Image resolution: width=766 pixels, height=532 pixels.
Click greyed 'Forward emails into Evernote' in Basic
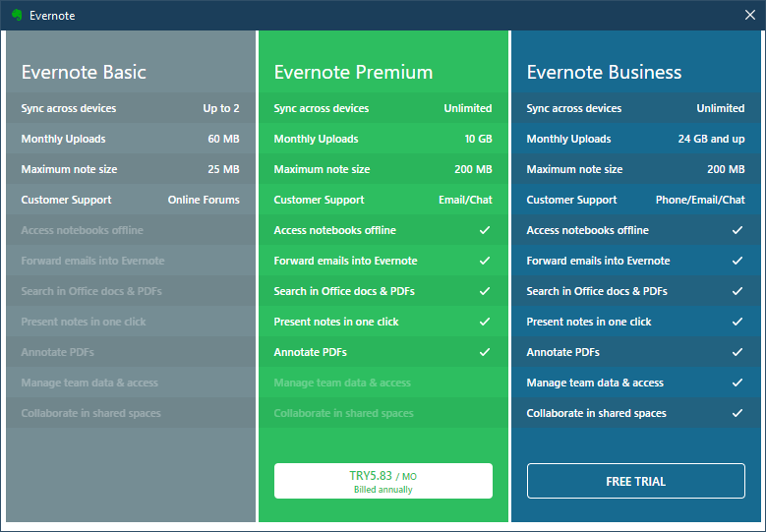[x=92, y=261]
